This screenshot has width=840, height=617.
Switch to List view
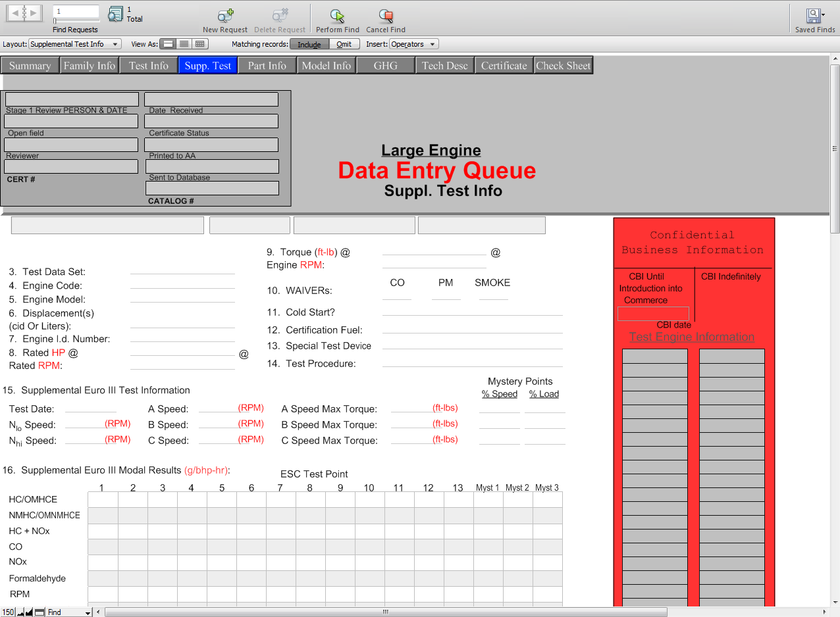coord(184,44)
